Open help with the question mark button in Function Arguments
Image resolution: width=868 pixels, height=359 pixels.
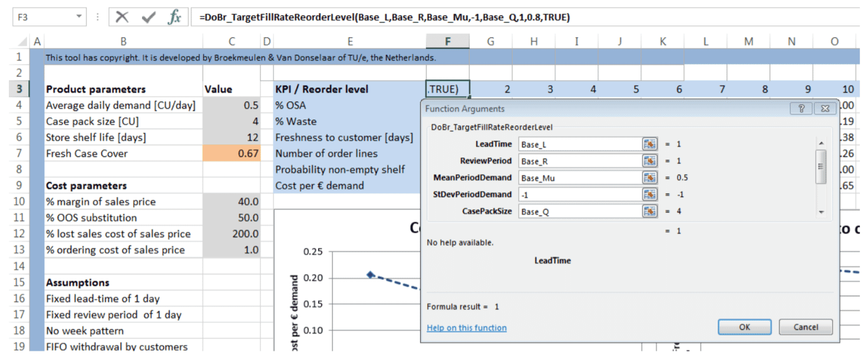[801, 109]
